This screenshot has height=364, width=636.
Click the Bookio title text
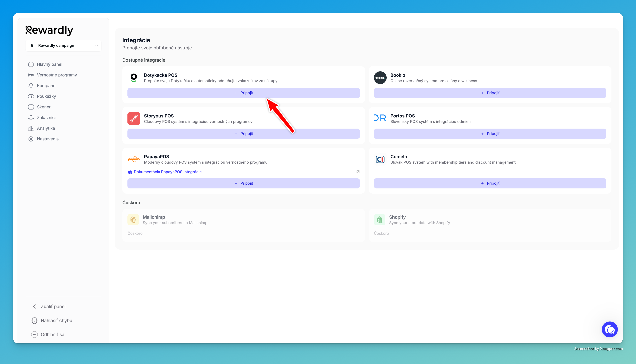click(398, 75)
